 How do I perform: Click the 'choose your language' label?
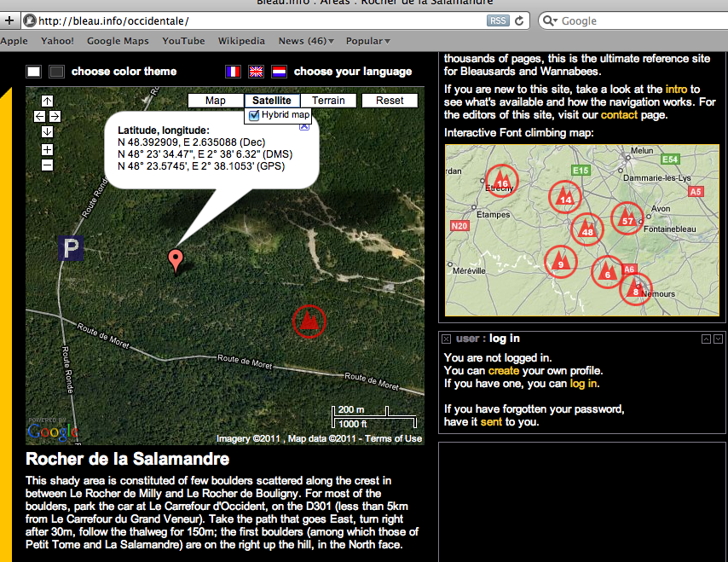353,71
